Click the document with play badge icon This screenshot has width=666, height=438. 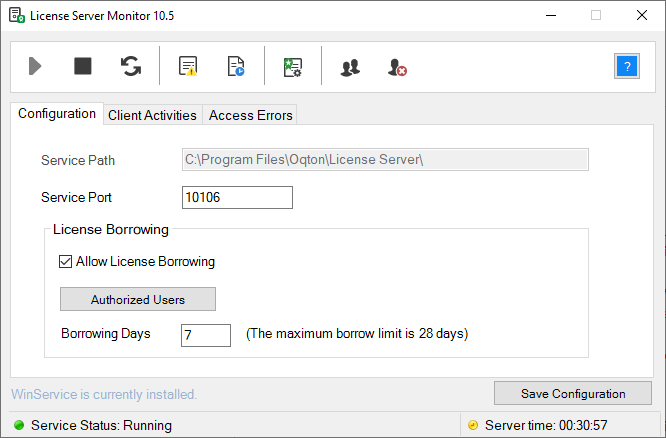click(236, 67)
